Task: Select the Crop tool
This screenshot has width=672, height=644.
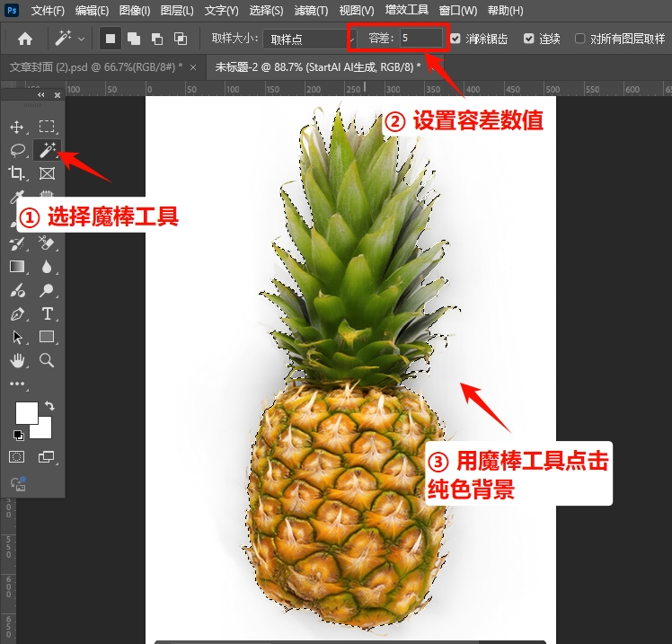Action: pyautogui.click(x=16, y=173)
